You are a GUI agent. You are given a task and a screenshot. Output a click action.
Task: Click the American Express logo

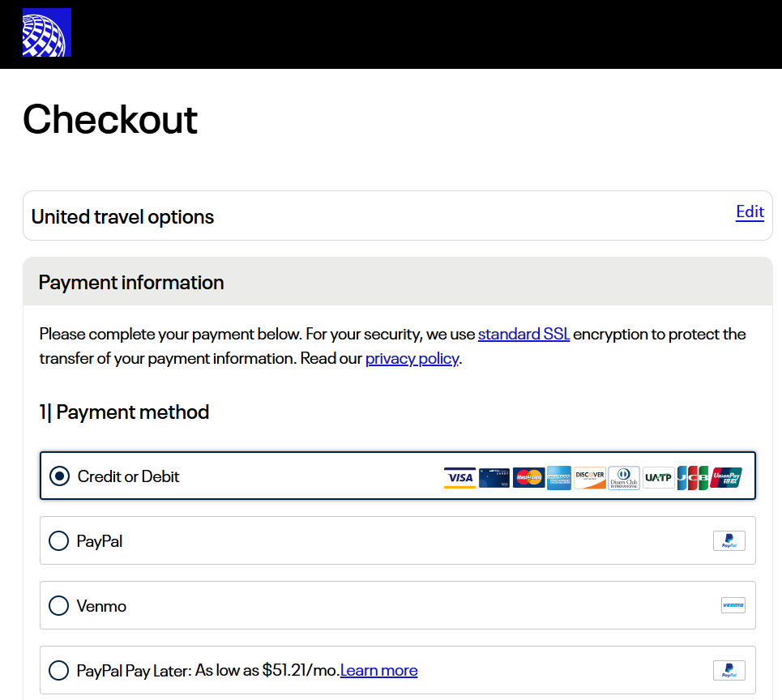[559, 478]
